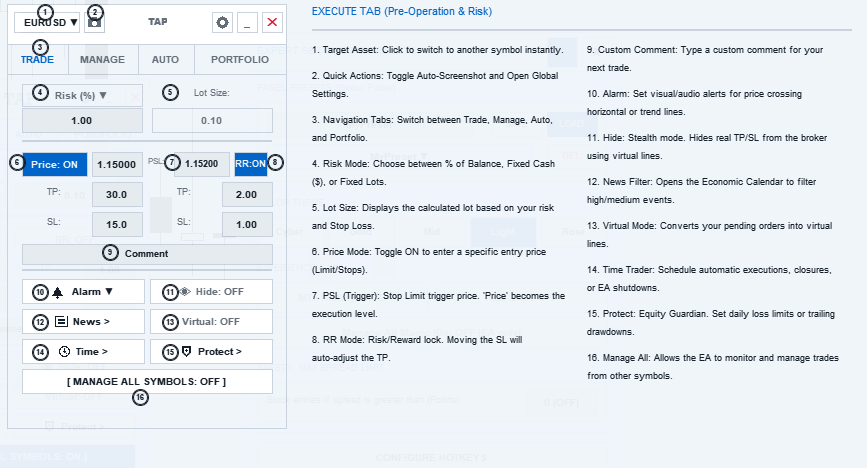Toggle the Price: ON button
The height and width of the screenshot is (468, 867).
[55, 164]
